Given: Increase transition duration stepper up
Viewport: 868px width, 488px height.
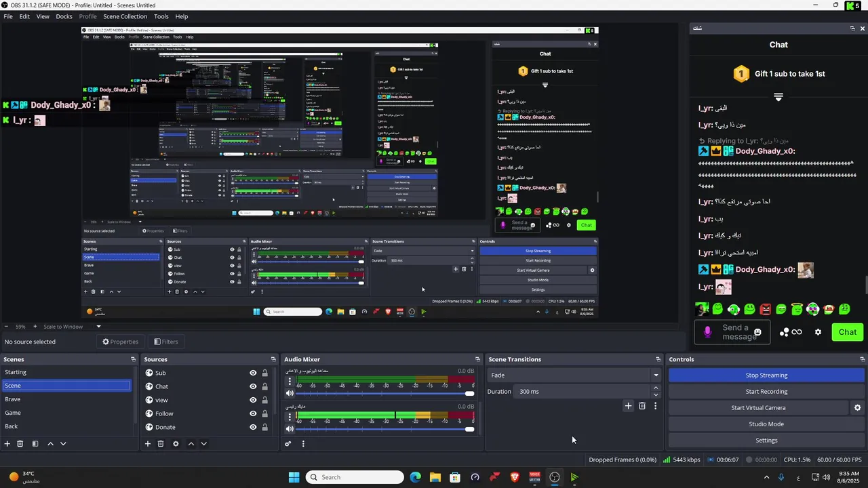Looking at the screenshot, I should point(656,388).
